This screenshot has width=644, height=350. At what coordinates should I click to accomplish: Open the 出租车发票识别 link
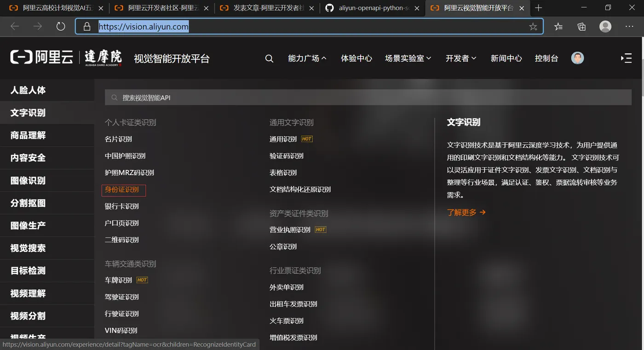pyautogui.click(x=293, y=304)
